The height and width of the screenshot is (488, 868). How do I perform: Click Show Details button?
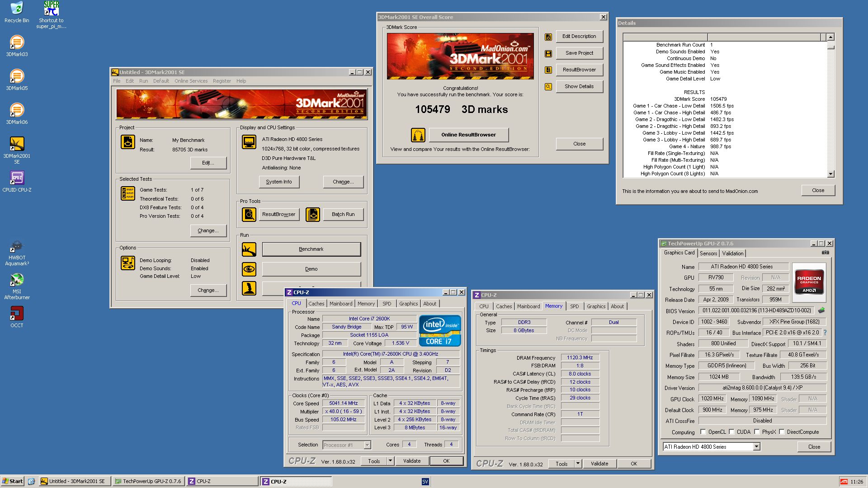(579, 86)
